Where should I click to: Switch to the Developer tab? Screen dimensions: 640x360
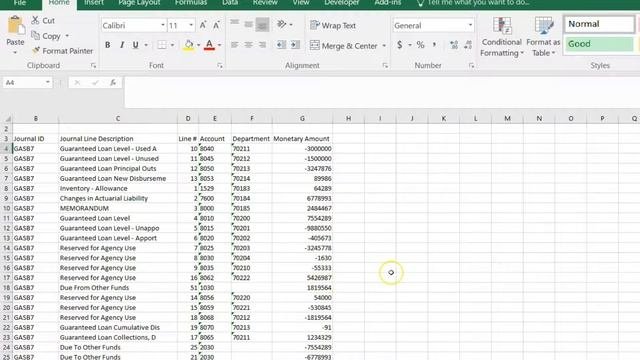point(342,3)
